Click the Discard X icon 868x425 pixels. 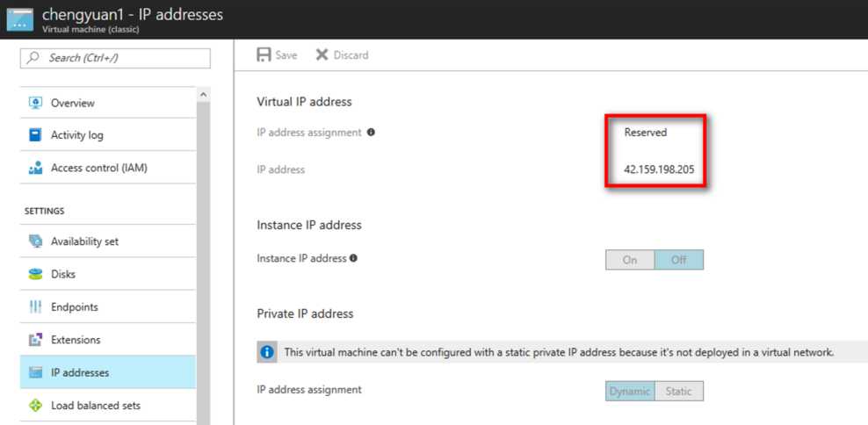pyautogui.click(x=322, y=54)
